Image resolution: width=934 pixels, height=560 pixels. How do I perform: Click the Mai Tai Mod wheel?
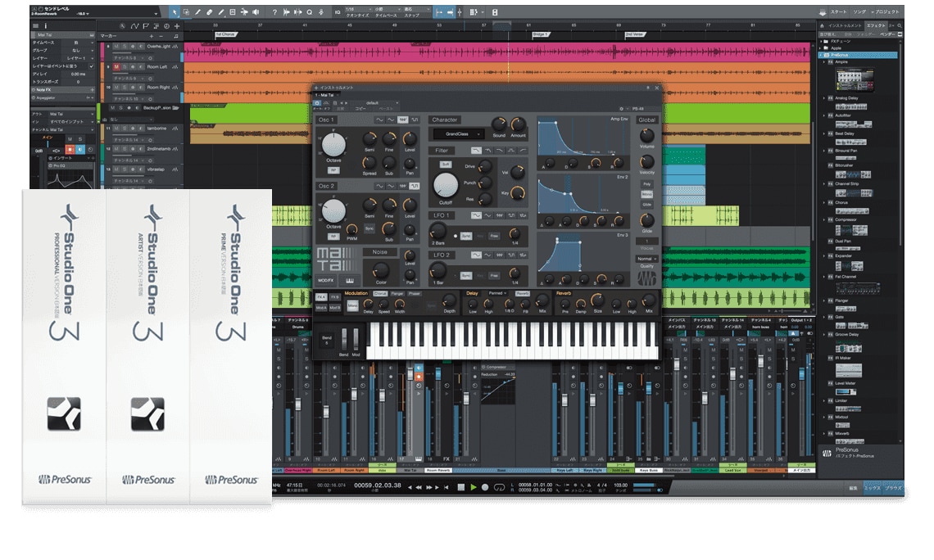click(356, 339)
